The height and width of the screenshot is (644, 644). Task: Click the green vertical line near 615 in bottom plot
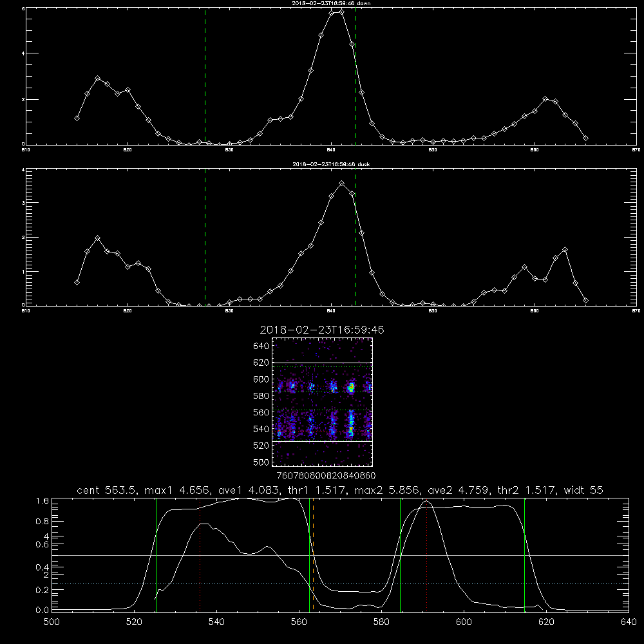[524, 554]
